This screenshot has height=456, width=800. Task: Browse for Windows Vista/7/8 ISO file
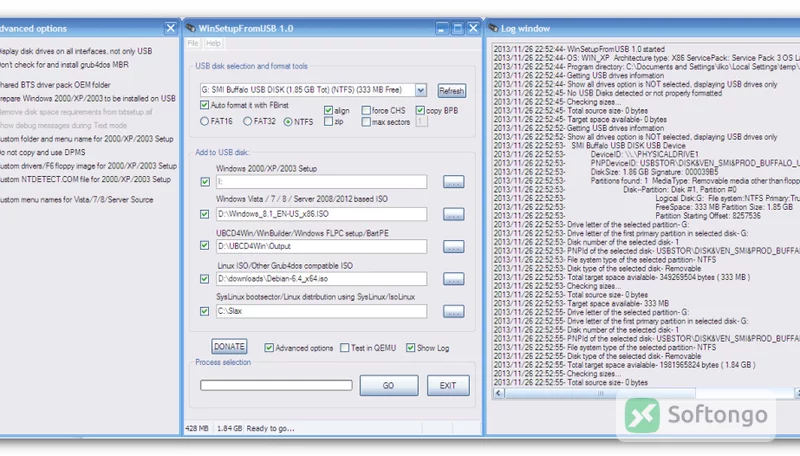(454, 214)
